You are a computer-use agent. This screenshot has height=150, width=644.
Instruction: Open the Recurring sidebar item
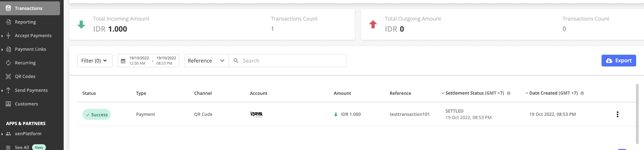(x=25, y=63)
